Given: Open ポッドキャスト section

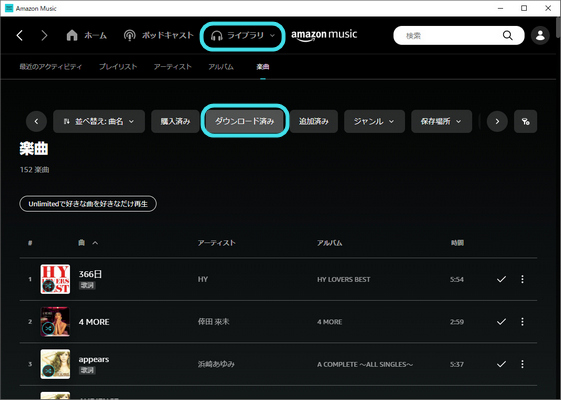Looking at the screenshot, I should click(x=158, y=35).
